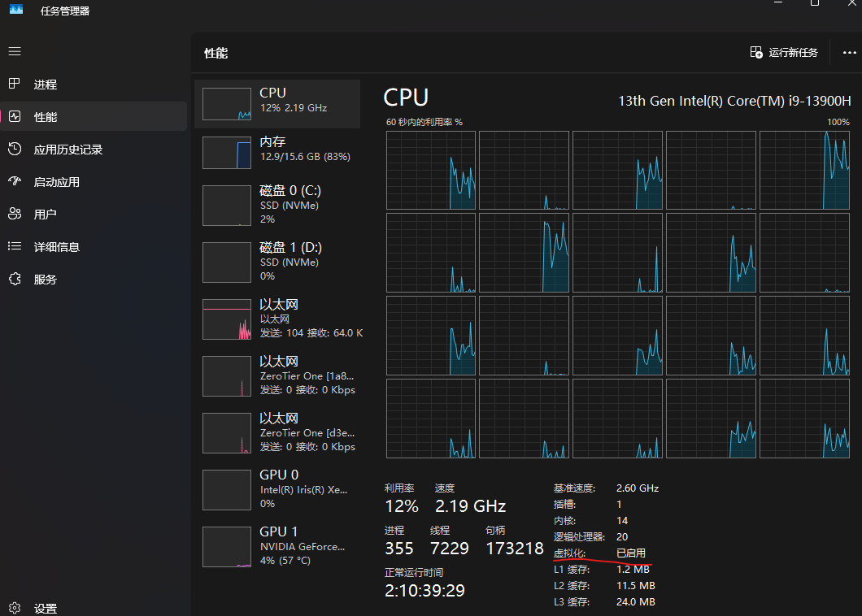This screenshot has height=616, width=862.
Task: Click the 运行新任务 button label
Action: [x=793, y=52]
